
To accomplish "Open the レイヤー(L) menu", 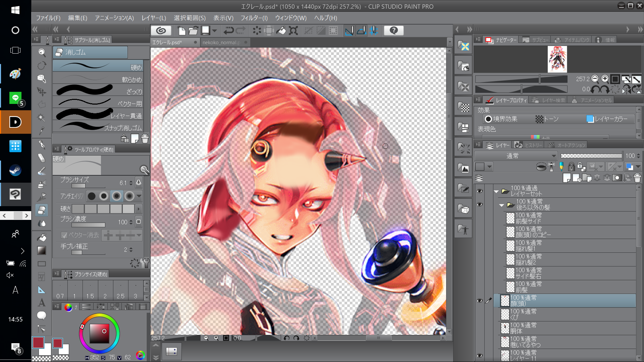I will 154,18.
